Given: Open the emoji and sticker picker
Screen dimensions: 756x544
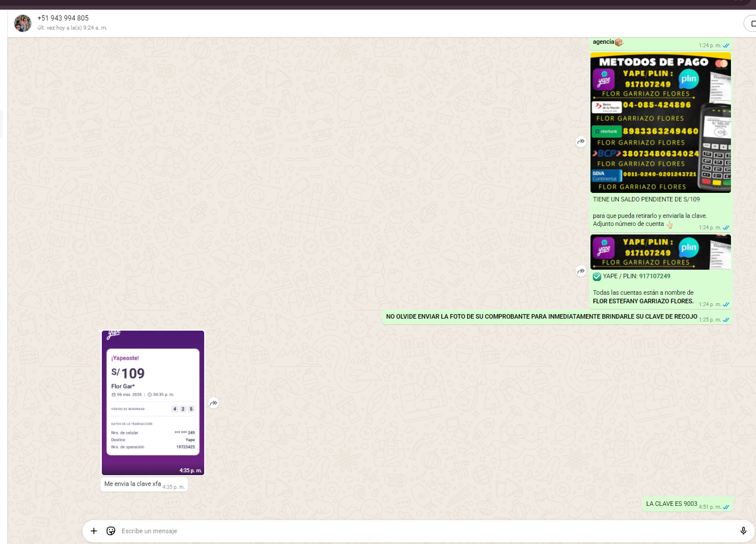Looking at the screenshot, I should [111, 531].
